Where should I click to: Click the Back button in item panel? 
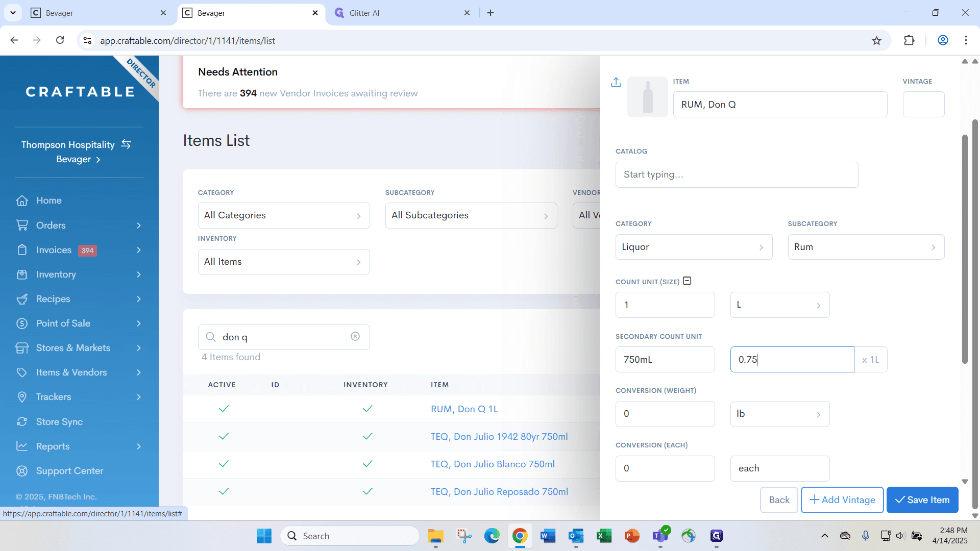(779, 500)
